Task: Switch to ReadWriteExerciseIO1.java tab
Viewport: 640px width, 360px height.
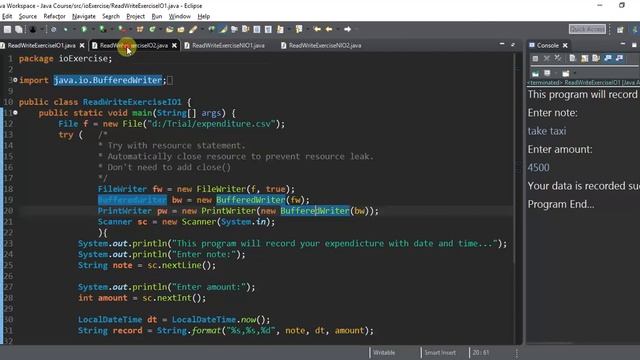Action: (41, 45)
